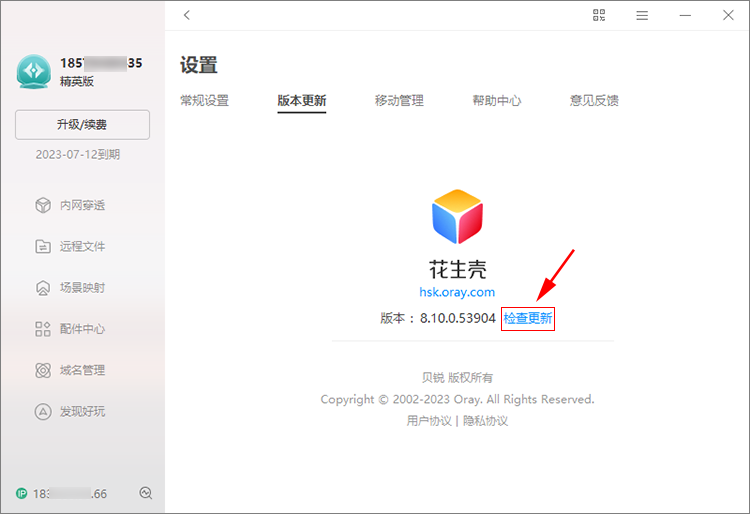Go to the 帮助中心 tab
The height and width of the screenshot is (514, 750).
(x=497, y=100)
